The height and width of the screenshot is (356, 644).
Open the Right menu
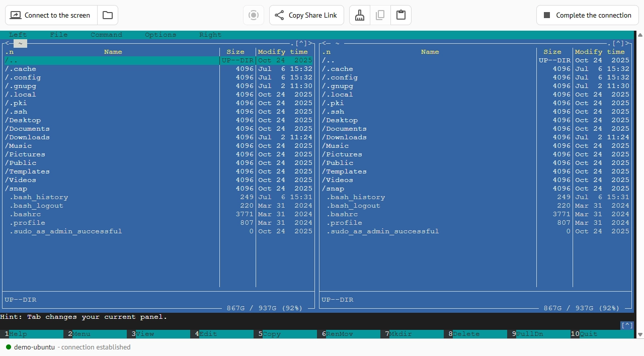[210, 35]
